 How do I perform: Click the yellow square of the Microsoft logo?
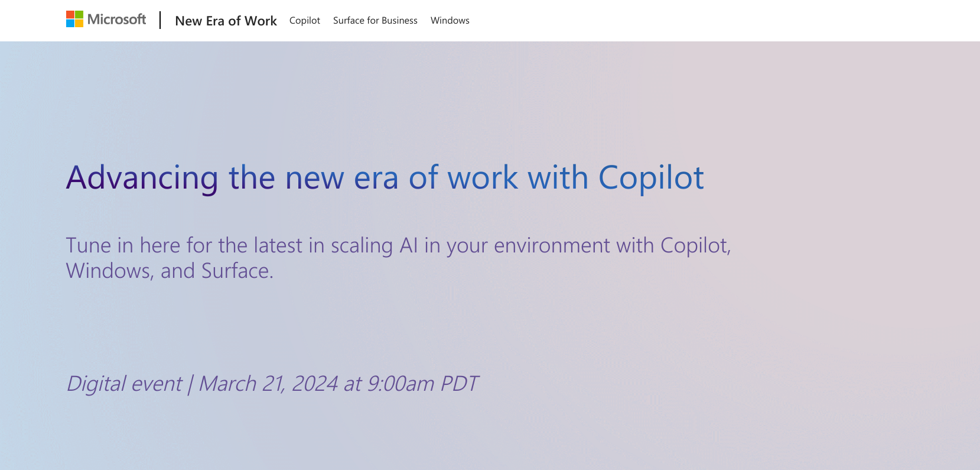point(78,22)
